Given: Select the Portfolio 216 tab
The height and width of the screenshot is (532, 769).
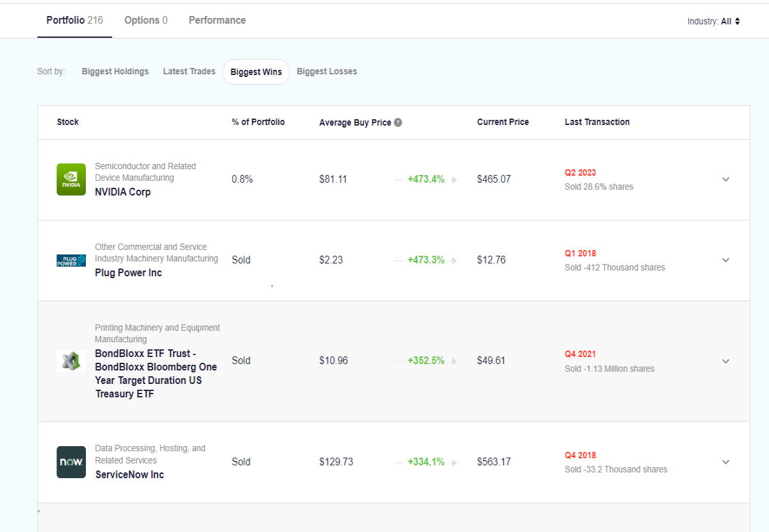Looking at the screenshot, I should point(74,21).
